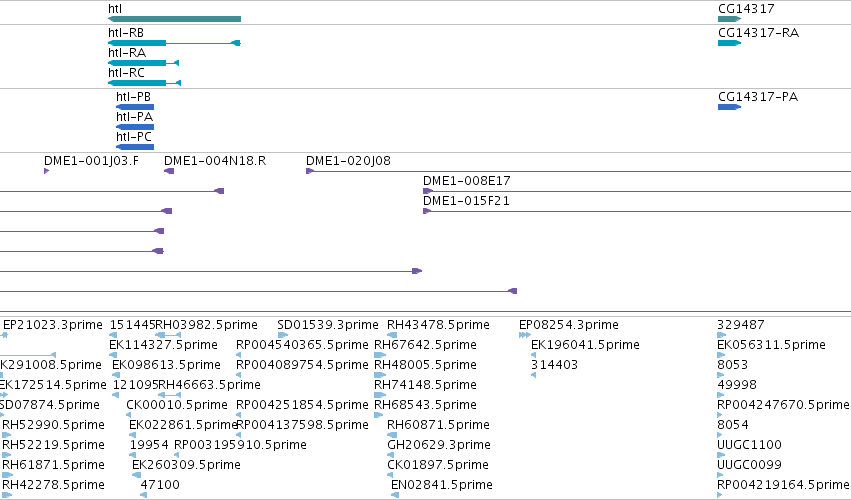Select the htl-PB protein feature

135,107
